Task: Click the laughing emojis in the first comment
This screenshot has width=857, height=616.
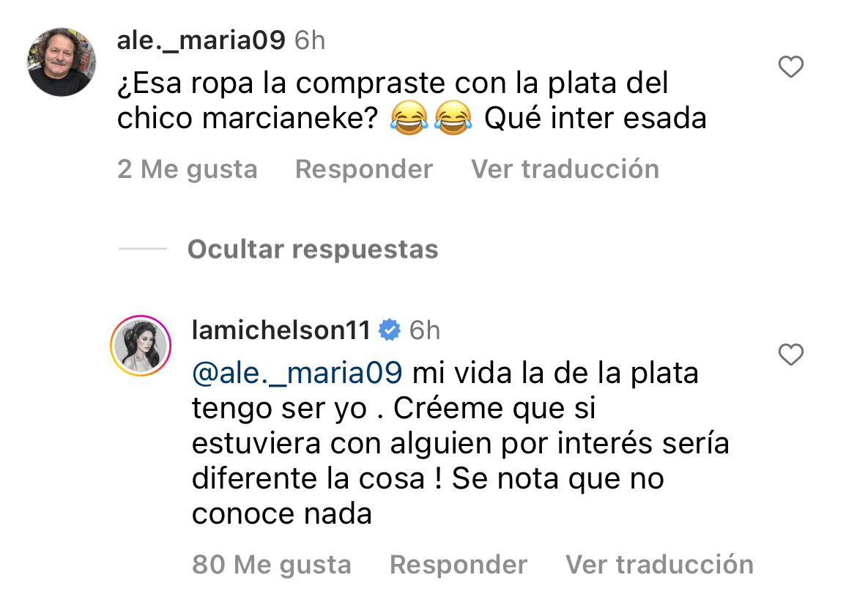Action: click(431, 119)
